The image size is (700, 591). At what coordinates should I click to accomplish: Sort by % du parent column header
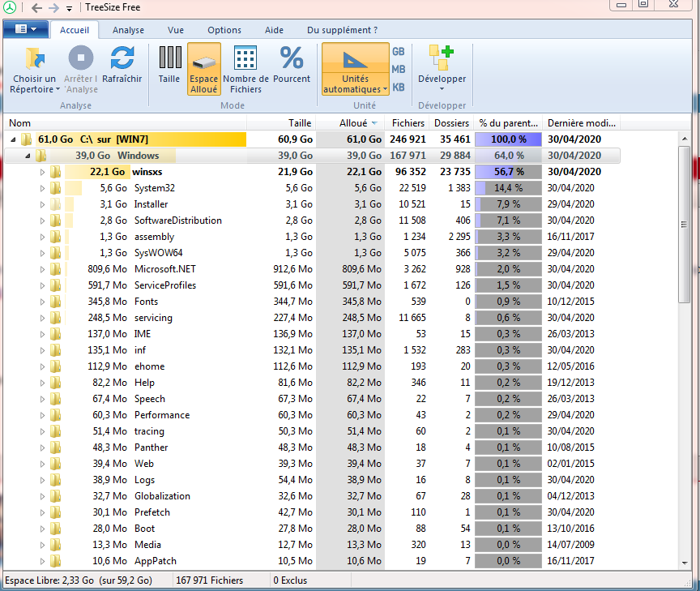coord(508,123)
